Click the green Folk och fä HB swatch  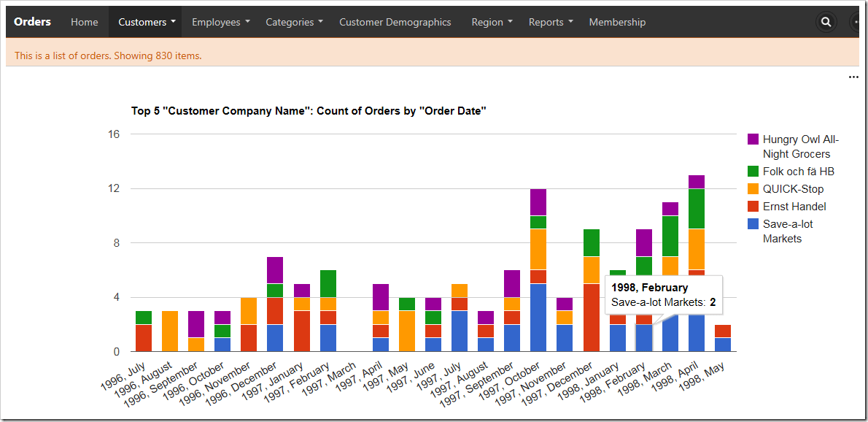point(753,172)
